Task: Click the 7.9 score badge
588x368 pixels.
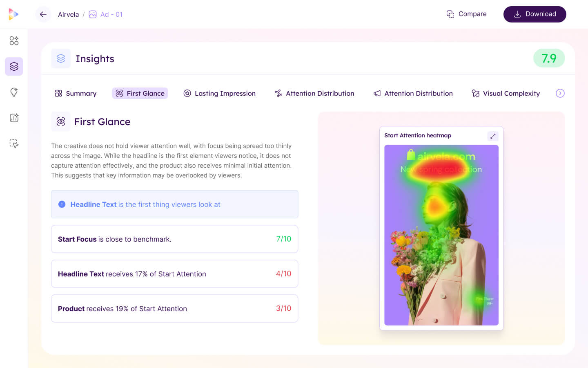Action: [549, 58]
